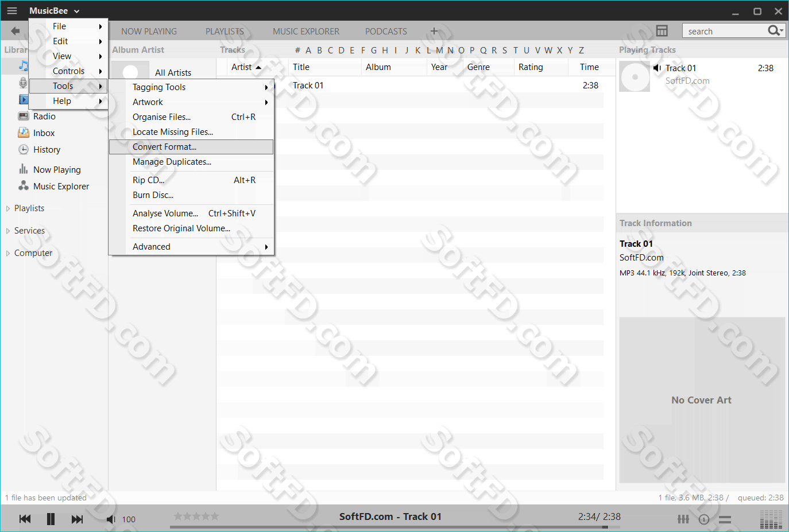Choose Manage Duplicates... entry

191,162
